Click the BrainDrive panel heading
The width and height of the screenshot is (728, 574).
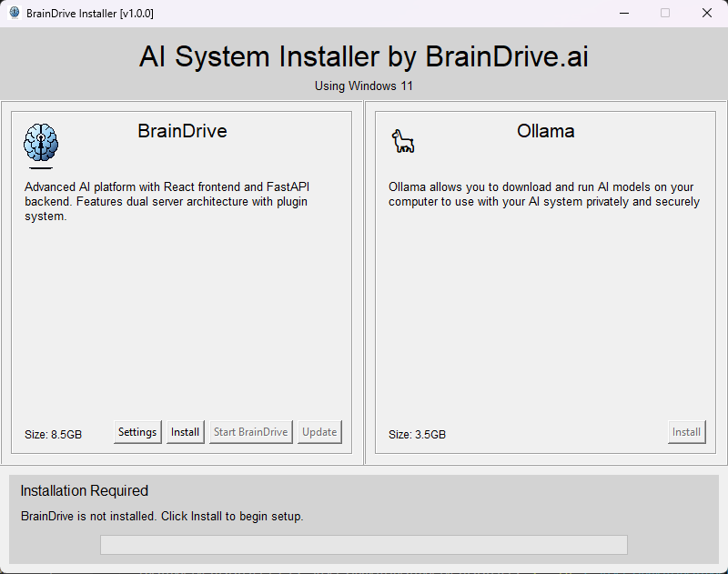(x=182, y=131)
